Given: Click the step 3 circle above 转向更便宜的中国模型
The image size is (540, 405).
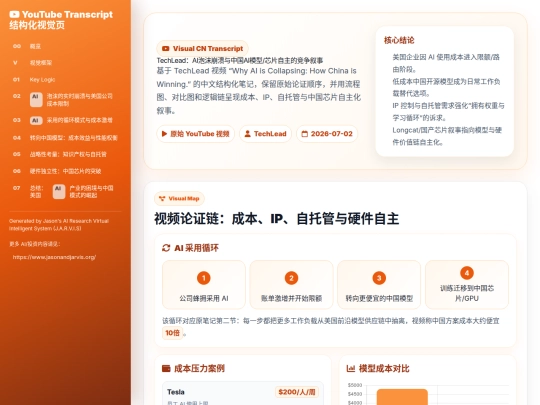Looking at the screenshot, I should point(379,278).
